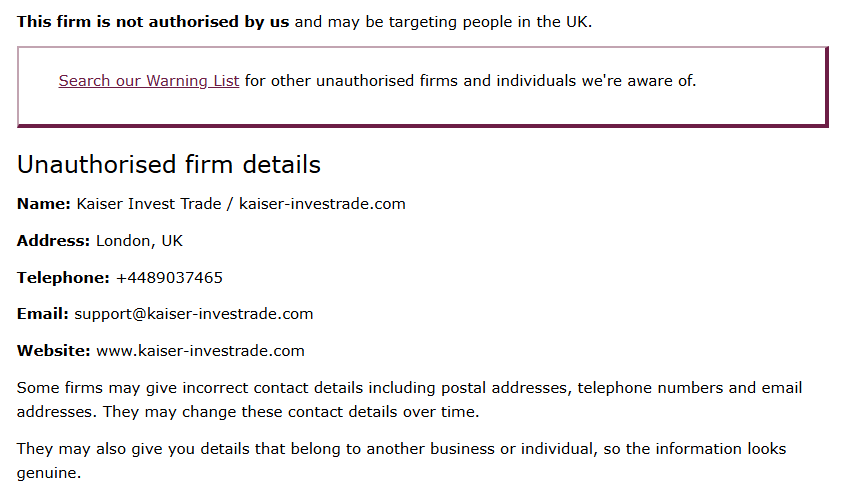
Task: Click the support@kaiser-investrade.com email address
Action: (x=194, y=315)
